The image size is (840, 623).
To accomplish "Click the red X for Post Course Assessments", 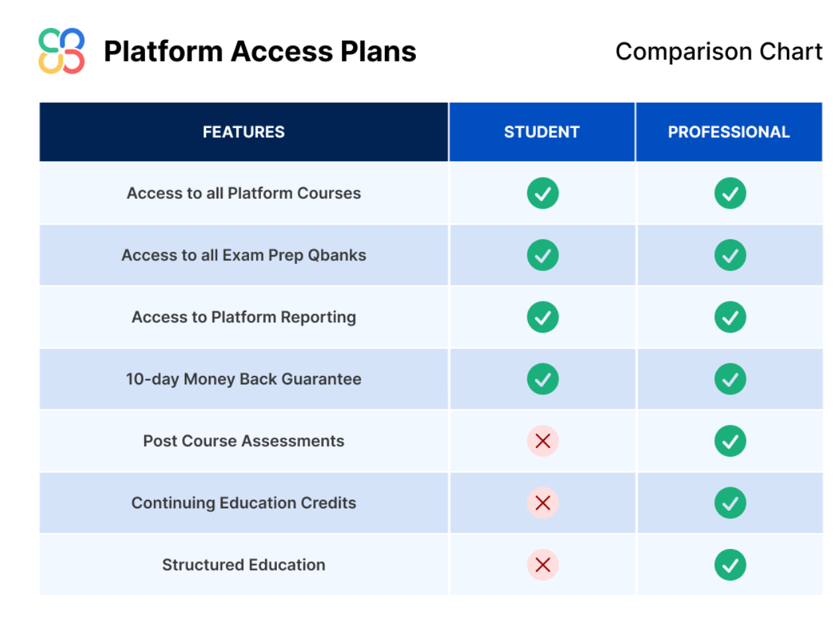I will click(543, 441).
